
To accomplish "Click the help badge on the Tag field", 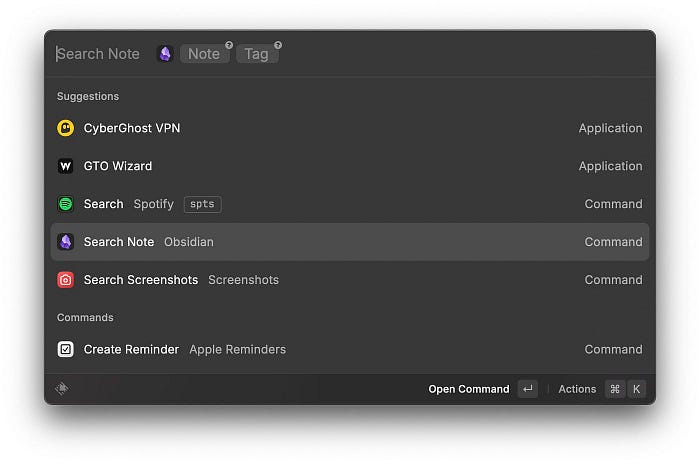I will [278, 45].
